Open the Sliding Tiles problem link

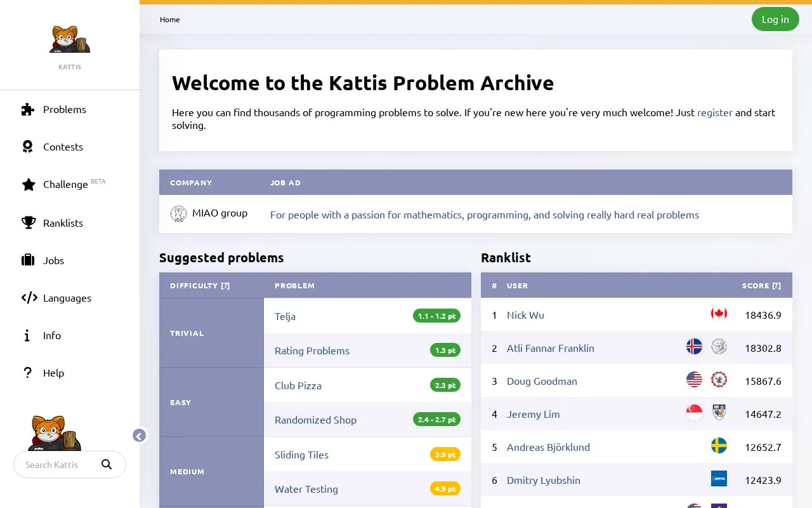[x=301, y=455]
